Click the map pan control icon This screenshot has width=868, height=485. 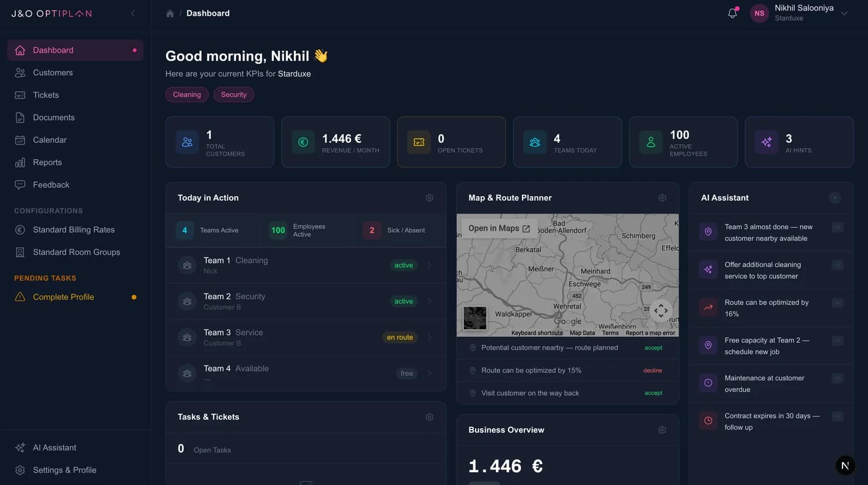661,311
